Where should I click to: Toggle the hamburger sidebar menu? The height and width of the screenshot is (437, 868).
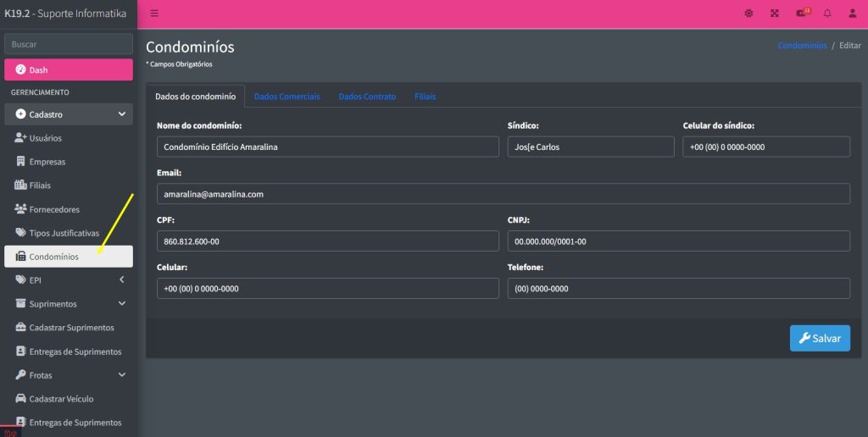[x=153, y=14]
